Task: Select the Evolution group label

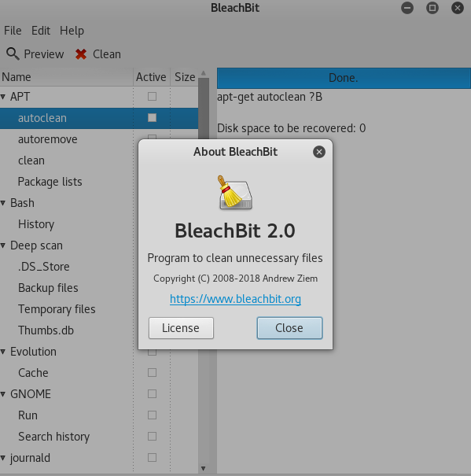Action: [33, 352]
